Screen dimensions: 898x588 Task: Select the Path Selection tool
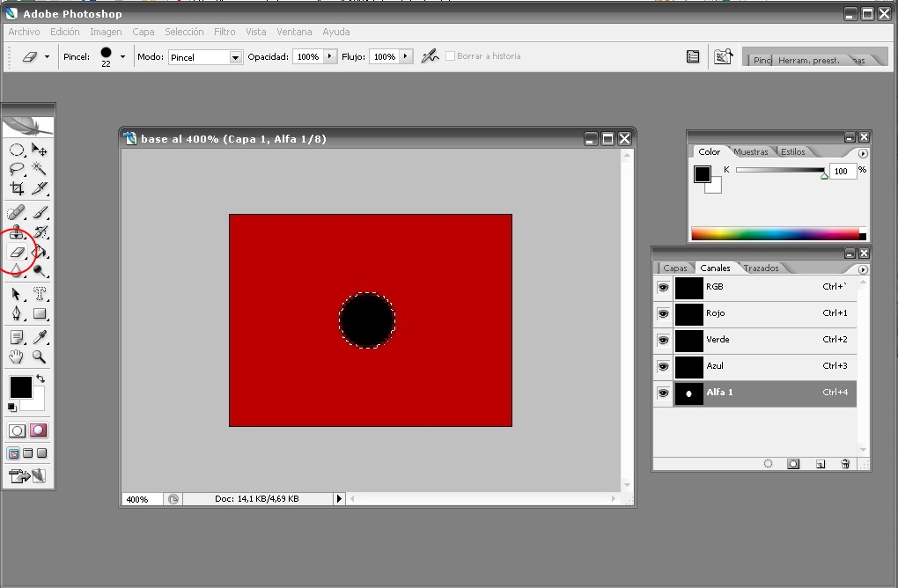[x=17, y=294]
